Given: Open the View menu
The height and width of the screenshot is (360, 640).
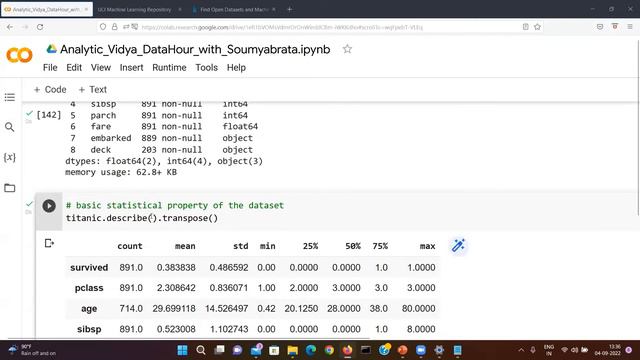Looking at the screenshot, I should tap(101, 68).
